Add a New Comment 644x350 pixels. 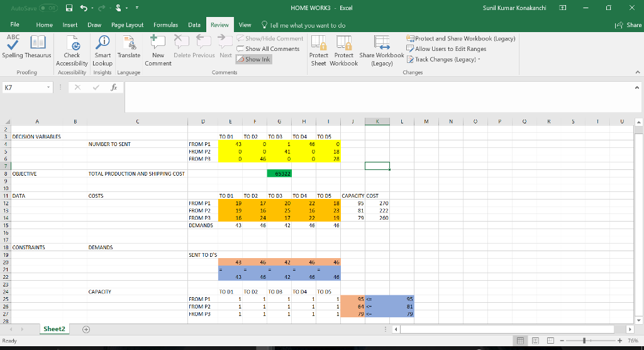click(158, 50)
